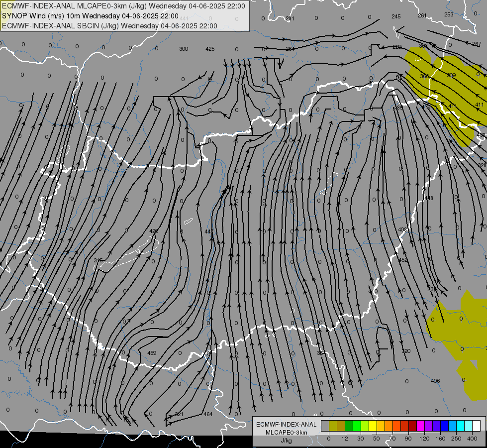487x448 pixels.
Task: Click legend tick value 50
Action: click(376, 439)
